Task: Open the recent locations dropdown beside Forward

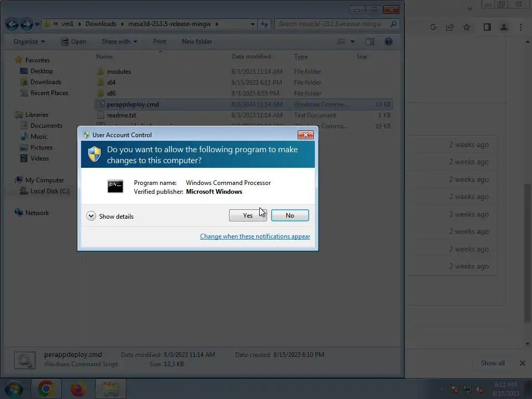Action: tap(37, 24)
